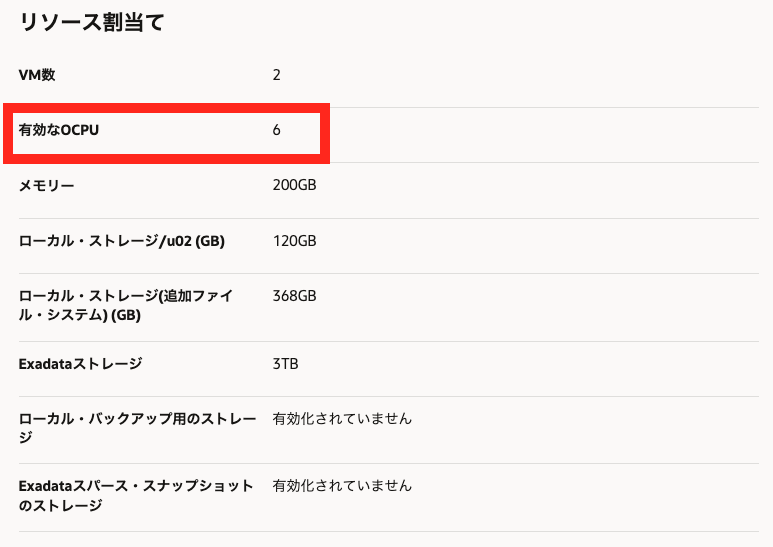Select the Exadataスパース・スナップショット label

pyautogui.click(x=136, y=487)
